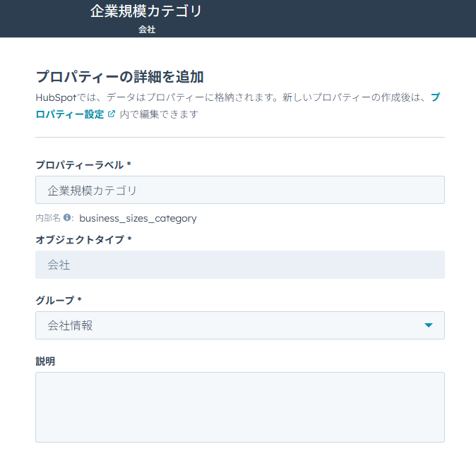
Task: Open the プロパティー設定 link
Action: tap(70, 114)
